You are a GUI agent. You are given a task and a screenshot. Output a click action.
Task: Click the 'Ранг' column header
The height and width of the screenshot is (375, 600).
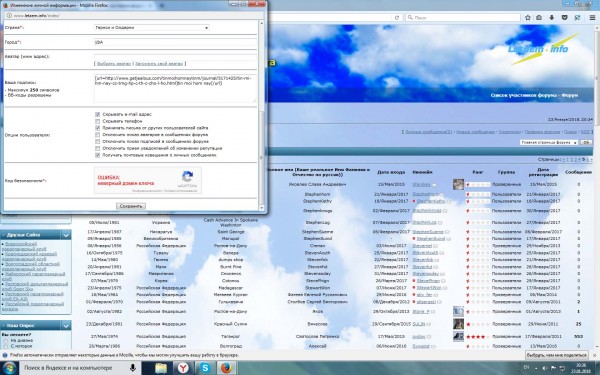(478, 172)
